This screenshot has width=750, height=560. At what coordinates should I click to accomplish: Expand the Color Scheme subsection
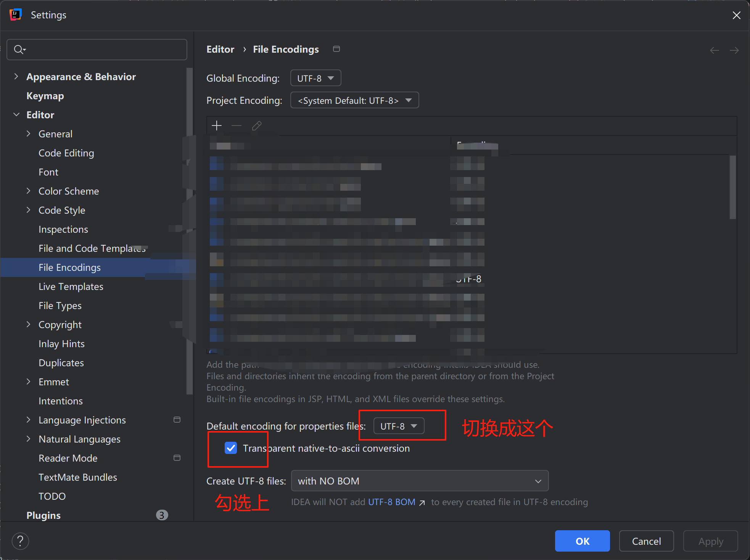pos(28,191)
